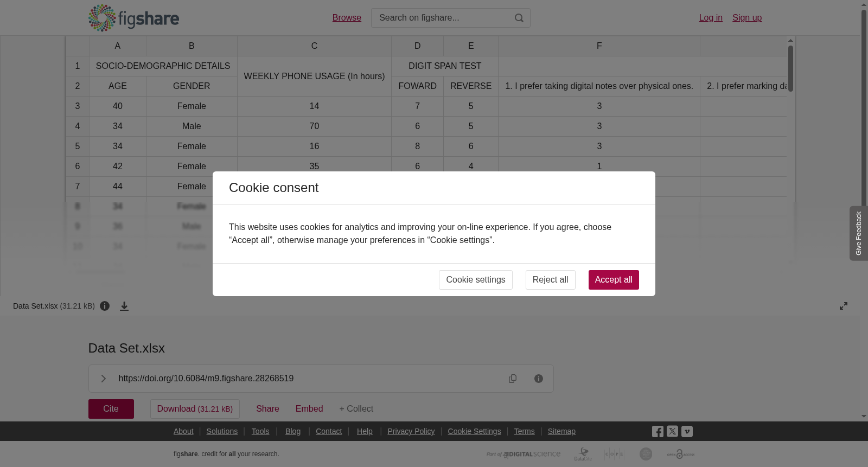Open figshare Facebook page icon

pyautogui.click(x=658, y=432)
